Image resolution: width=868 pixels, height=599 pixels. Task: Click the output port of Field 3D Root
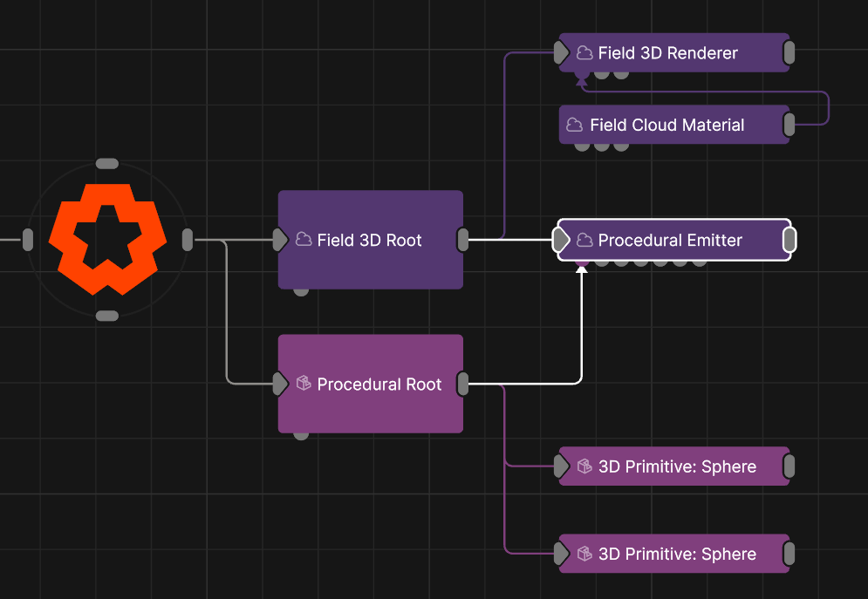pyautogui.click(x=463, y=239)
